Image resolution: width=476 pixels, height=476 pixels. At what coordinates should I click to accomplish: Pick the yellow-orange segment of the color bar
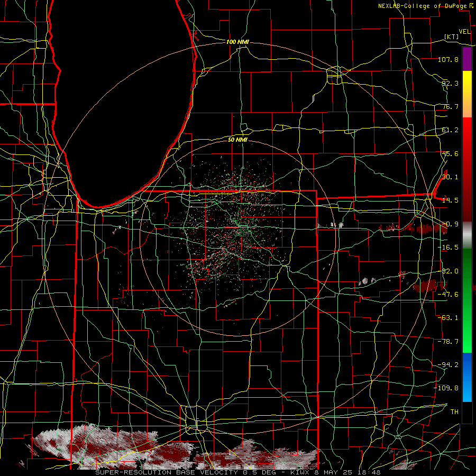tap(467, 94)
